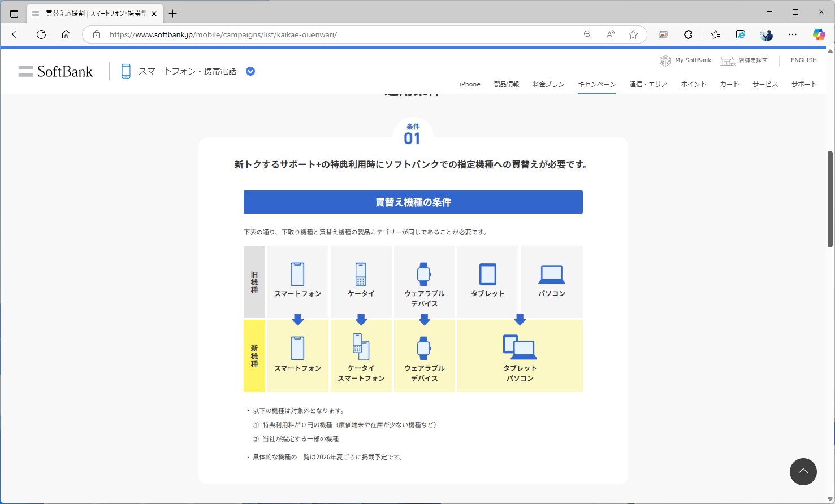Add page to favorites star
The height and width of the screenshot is (504, 835).
pos(633,34)
